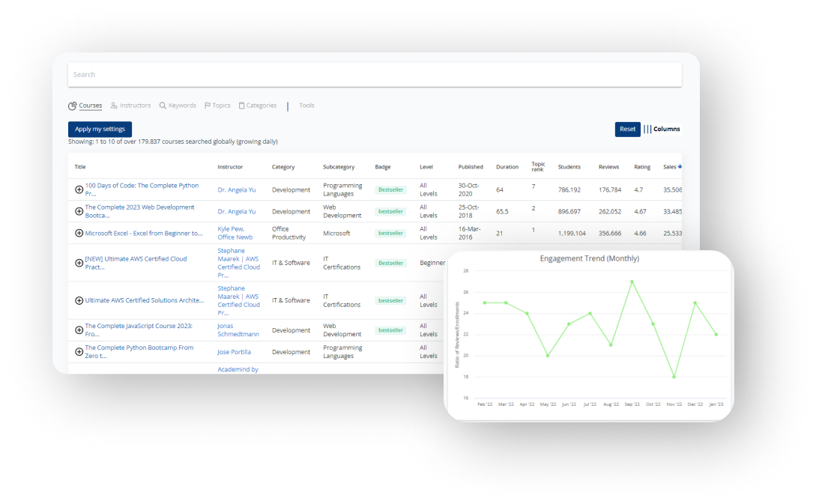Expand the [NEW] Ultimate AWS Cloud Practitioner row

click(x=79, y=263)
